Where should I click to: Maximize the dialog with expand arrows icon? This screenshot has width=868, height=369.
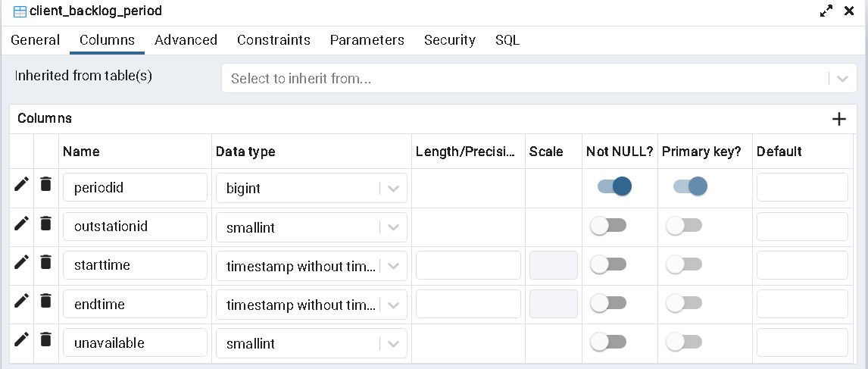[826, 11]
